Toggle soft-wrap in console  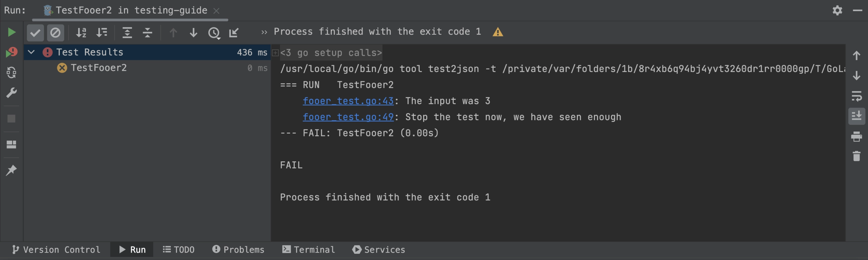click(856, 96)
